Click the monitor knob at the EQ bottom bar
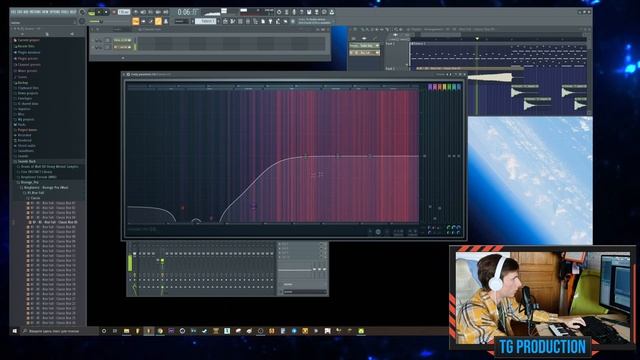The width and height of the screenshot is (640, 360). 378,232
